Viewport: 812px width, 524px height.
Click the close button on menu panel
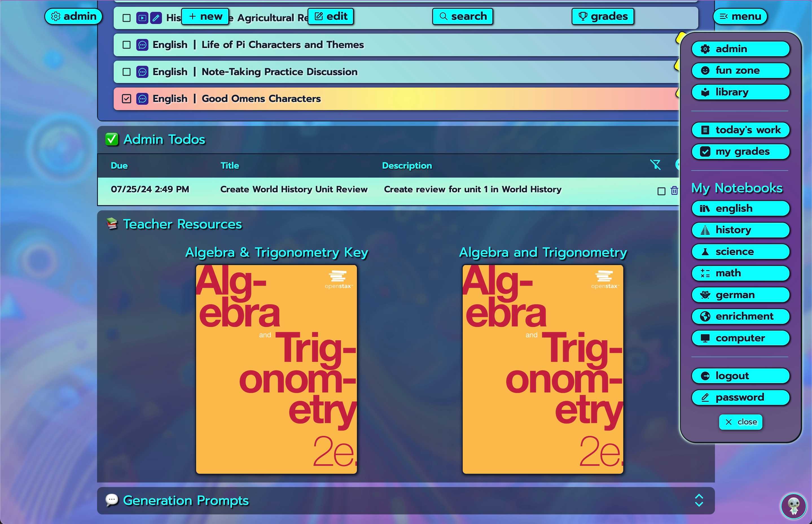741,421
